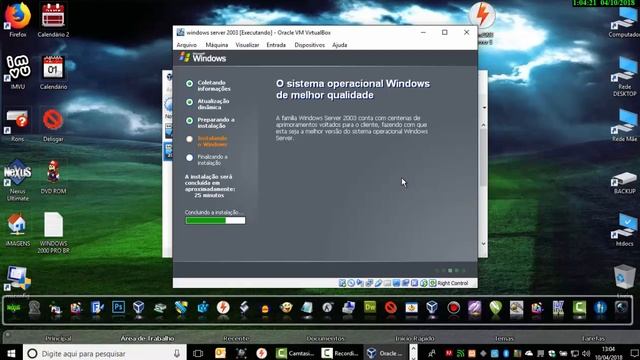640x360 pixels.
Task: Open the Firefox desktop icon
Action: [18, 20]
